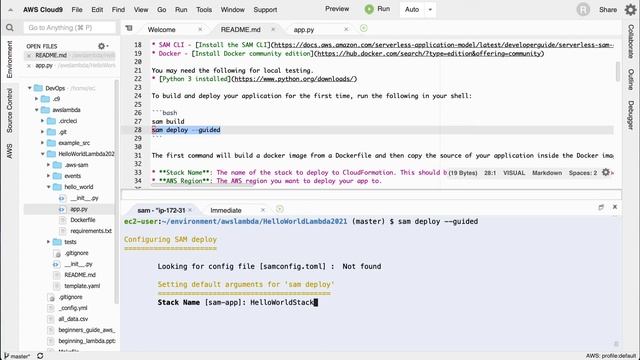Click Spaces: 2 indentation setting
This screenshot has height=360, width=640.
(583, 173)
